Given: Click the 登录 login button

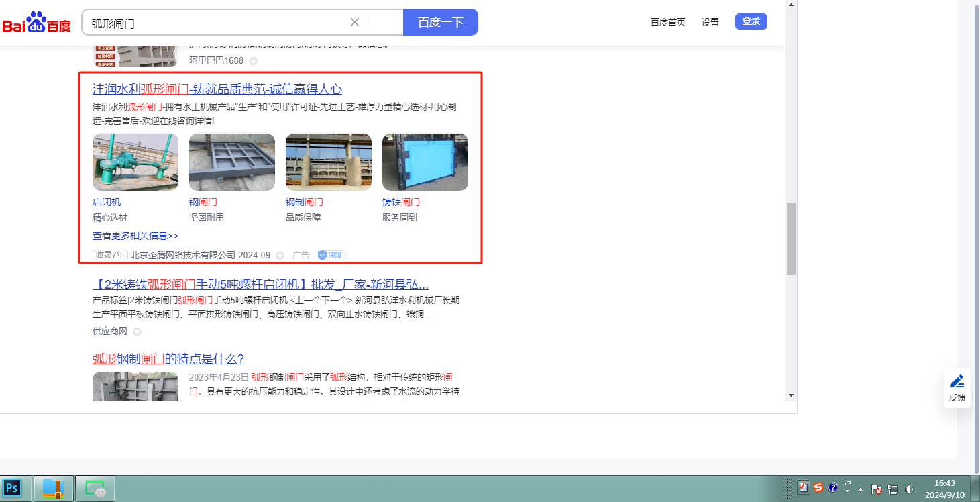Looking at the screenshot, I should (x=751, y=21).
